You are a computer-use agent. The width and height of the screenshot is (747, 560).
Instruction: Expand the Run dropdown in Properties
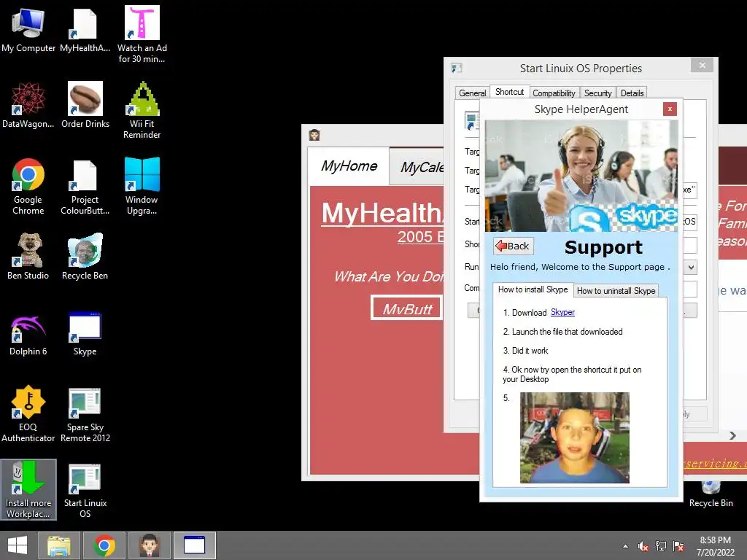click(x=691, y=267)
